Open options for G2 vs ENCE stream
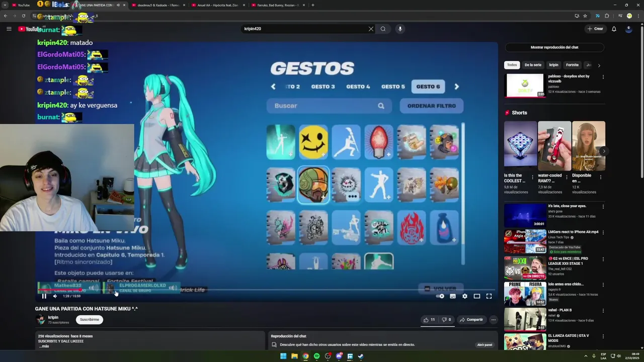644x362 pixels. (x=603, y=259)
